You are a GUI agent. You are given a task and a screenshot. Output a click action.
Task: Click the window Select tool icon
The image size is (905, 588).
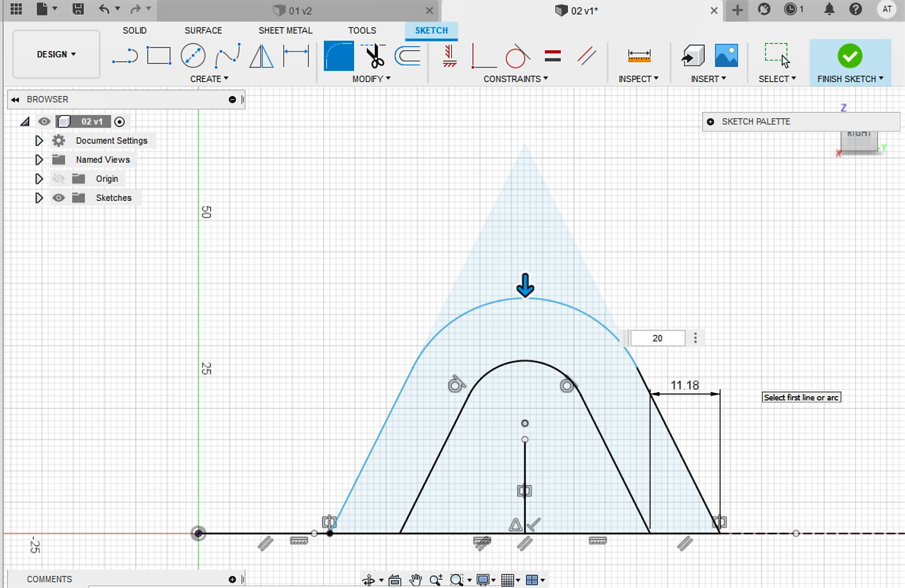pyautogui.click(x=777, y=56)
